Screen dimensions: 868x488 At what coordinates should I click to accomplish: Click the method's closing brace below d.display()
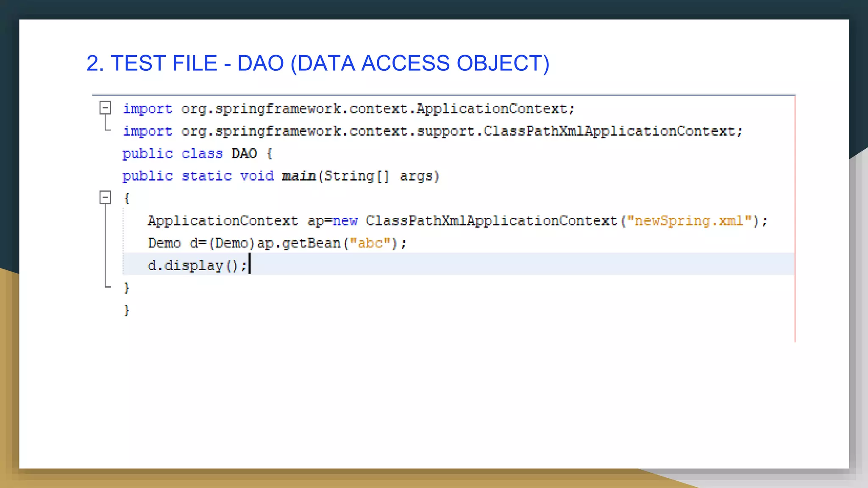tap(126, 288)
